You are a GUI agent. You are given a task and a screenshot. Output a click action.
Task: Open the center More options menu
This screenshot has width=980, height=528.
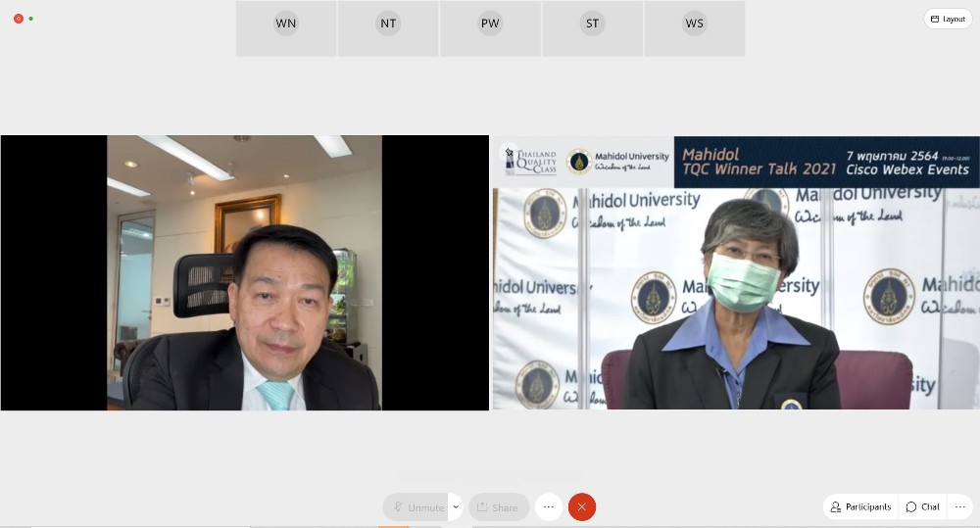pos(549,507)
